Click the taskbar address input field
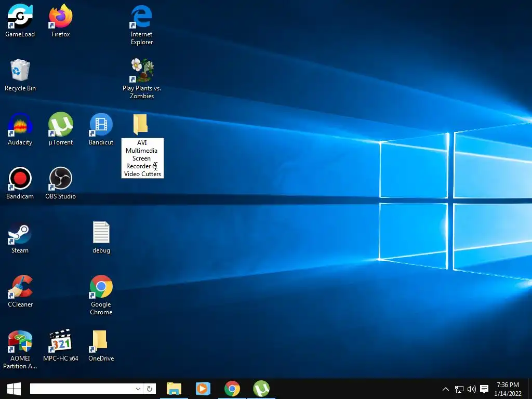 tap(82, 389)
